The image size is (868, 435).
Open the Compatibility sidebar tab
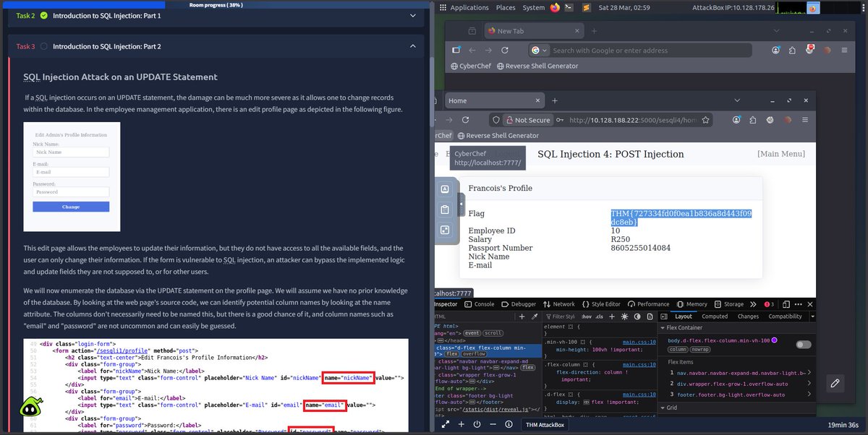[x=785, y=316]
